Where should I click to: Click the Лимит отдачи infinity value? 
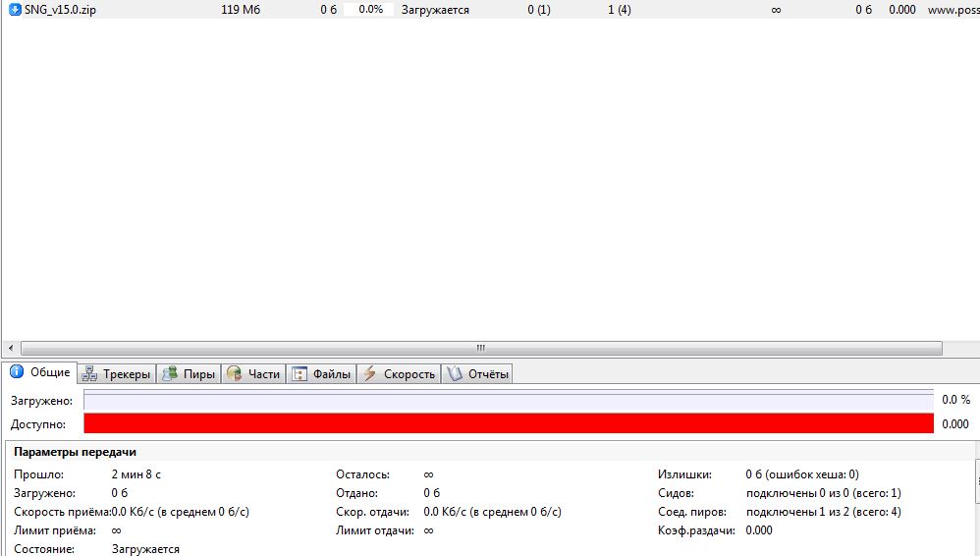click(x=429, y=530)
